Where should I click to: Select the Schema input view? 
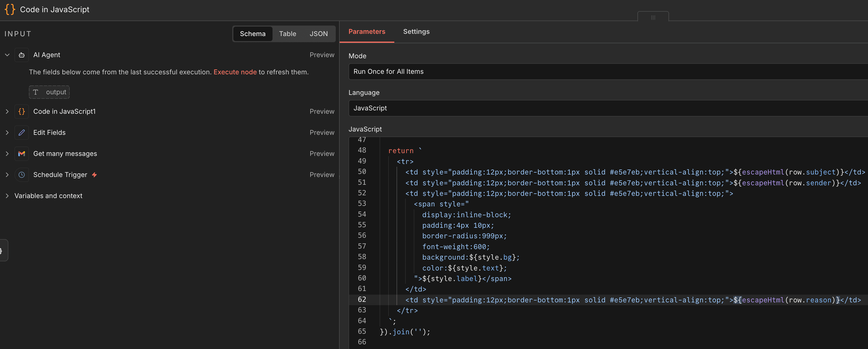click(x=253, y=34)
